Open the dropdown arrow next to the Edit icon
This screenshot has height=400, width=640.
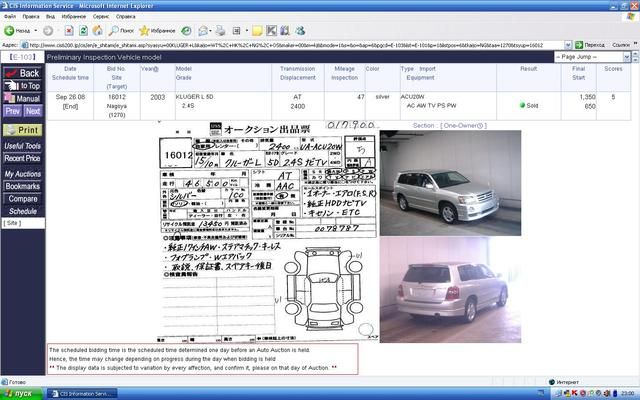[x=247, y=31]
